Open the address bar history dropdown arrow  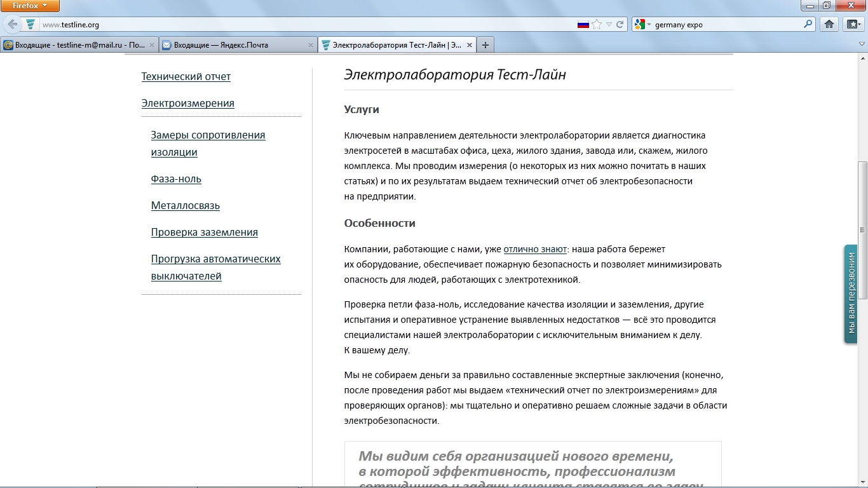click(x=609, y=25)
